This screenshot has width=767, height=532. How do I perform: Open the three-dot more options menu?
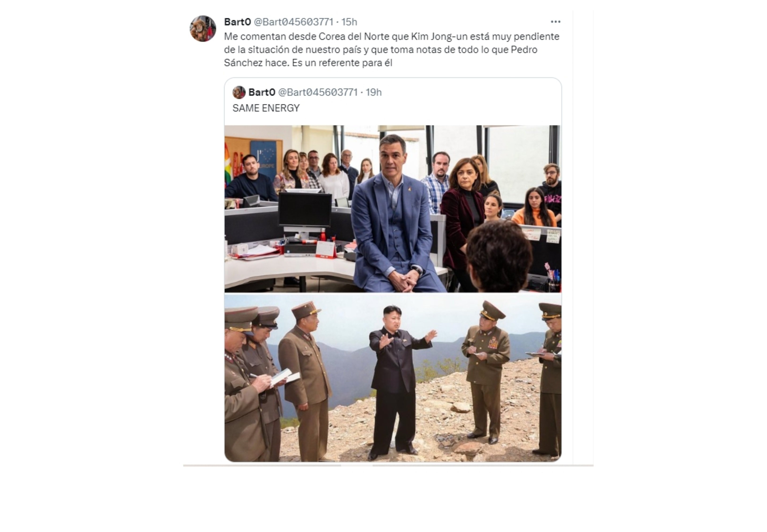coord(555,22)
